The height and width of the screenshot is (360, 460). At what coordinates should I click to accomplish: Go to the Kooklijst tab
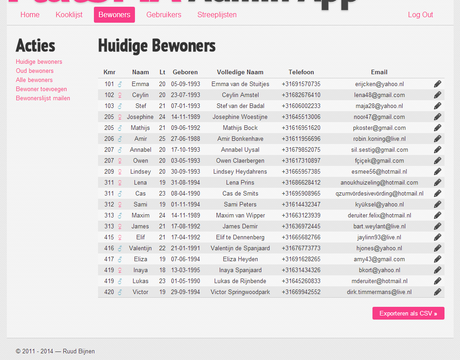[69, 15]
